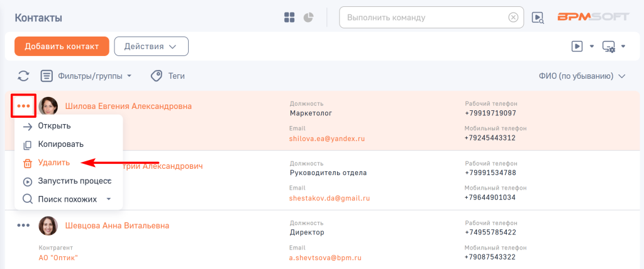The width and height of the screenshot is (644, 269).
Task: Open email link shilova.ea@yandex.ru
Action: click(x=327, y=137)
